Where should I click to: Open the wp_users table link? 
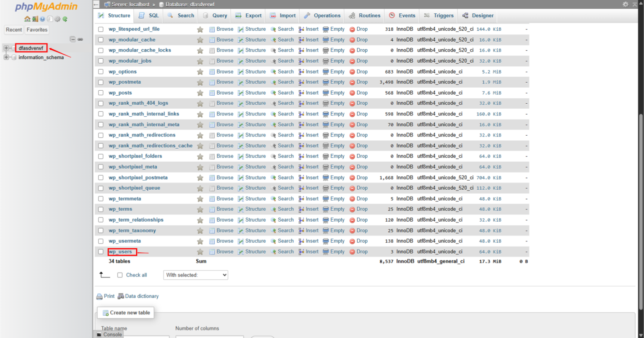click(x=120, y=252)
